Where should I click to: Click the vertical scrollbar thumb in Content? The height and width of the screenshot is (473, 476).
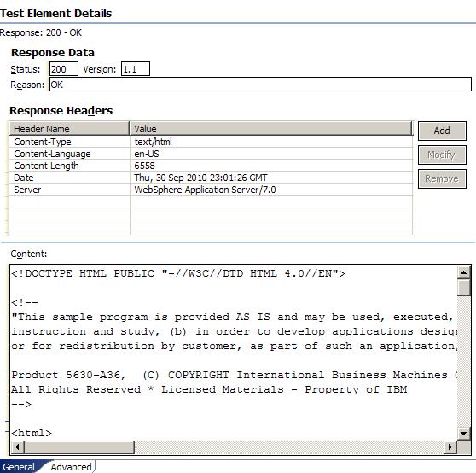pos(463,288)
